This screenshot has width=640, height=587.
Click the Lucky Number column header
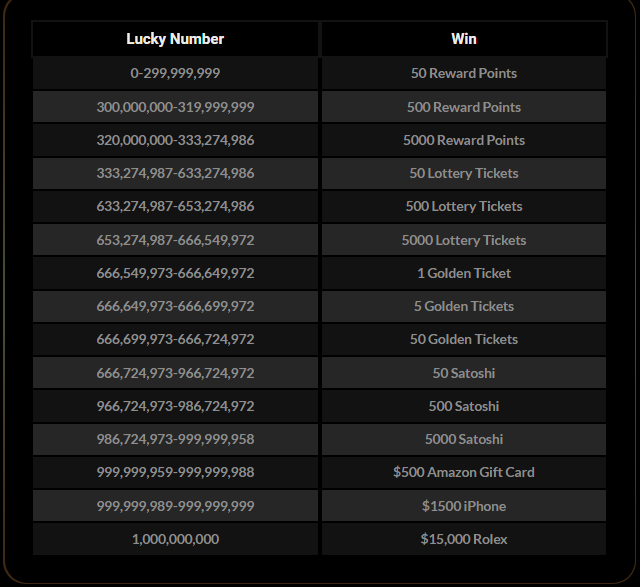[175, 39]
